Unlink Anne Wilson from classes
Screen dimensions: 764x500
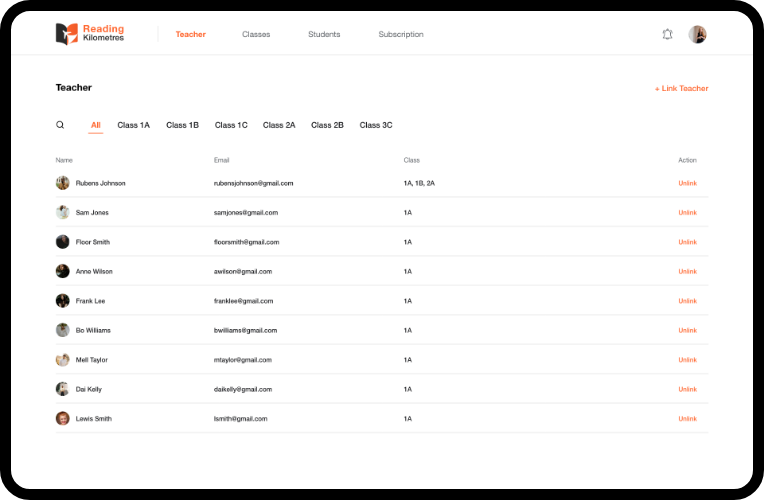pyautogui.click(x=688, y=271)
